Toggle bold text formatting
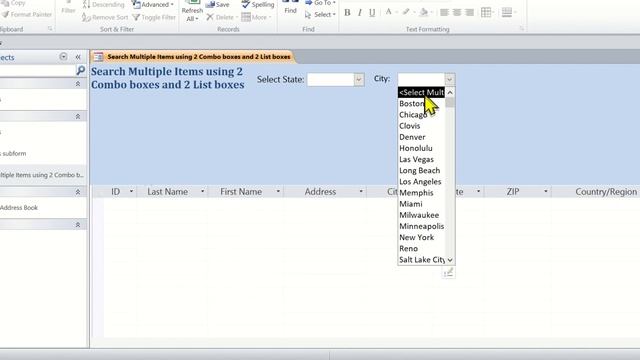 347,13
